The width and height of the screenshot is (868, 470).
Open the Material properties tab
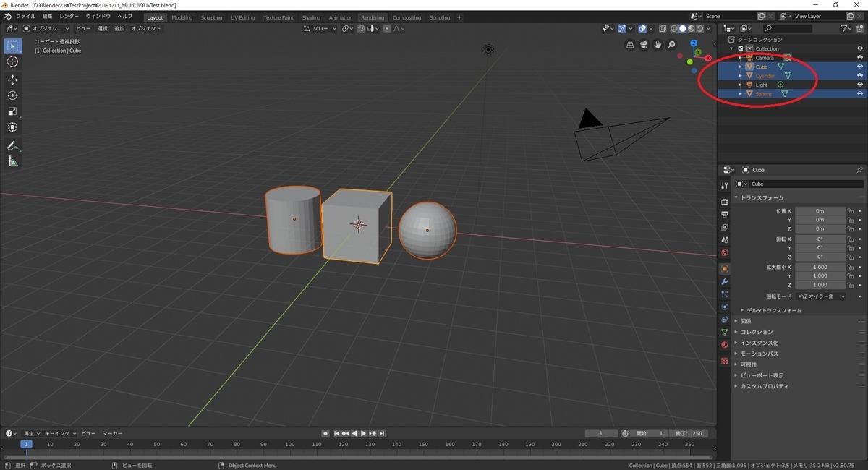pos(724,345)
